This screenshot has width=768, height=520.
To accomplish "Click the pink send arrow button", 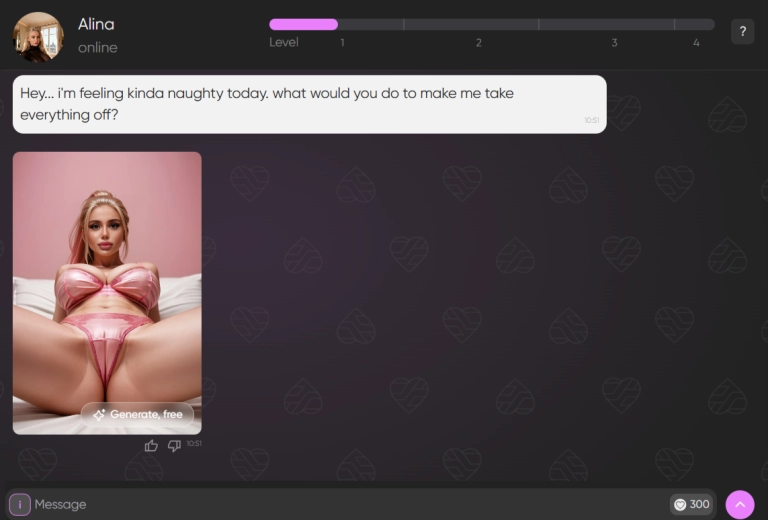I will [x=740, y=504].
